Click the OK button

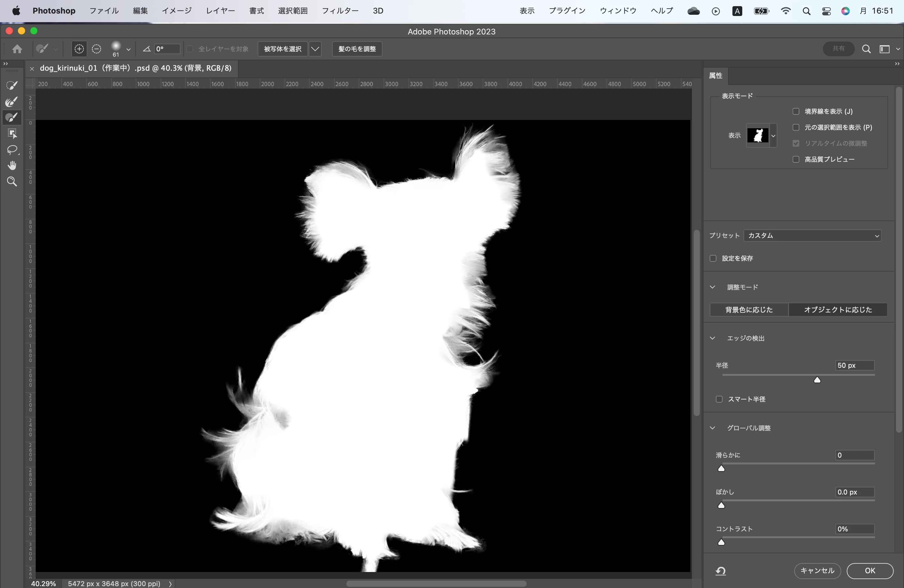click(870, 570)
